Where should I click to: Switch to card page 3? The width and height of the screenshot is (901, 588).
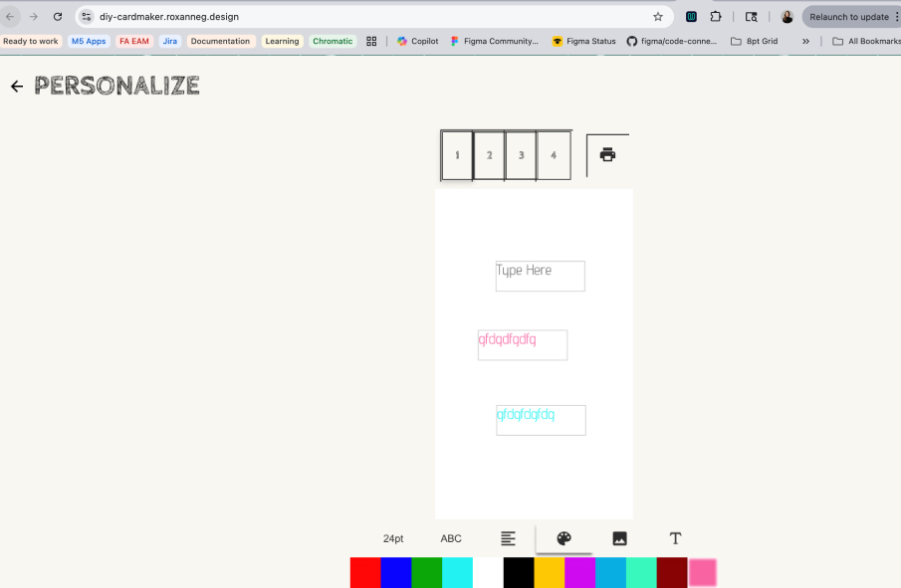point(522,155)
